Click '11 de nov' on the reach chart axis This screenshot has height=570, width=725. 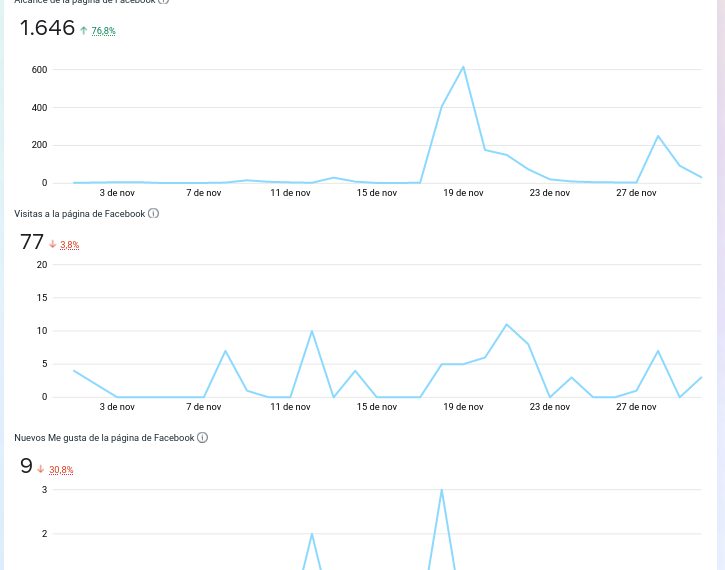[x=290, y=193]
